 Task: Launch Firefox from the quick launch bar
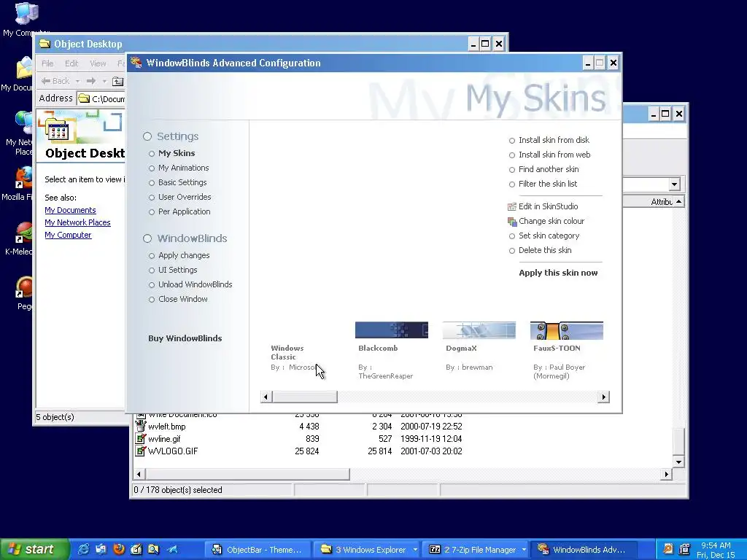pyautogui.click(x=119, y=549)
